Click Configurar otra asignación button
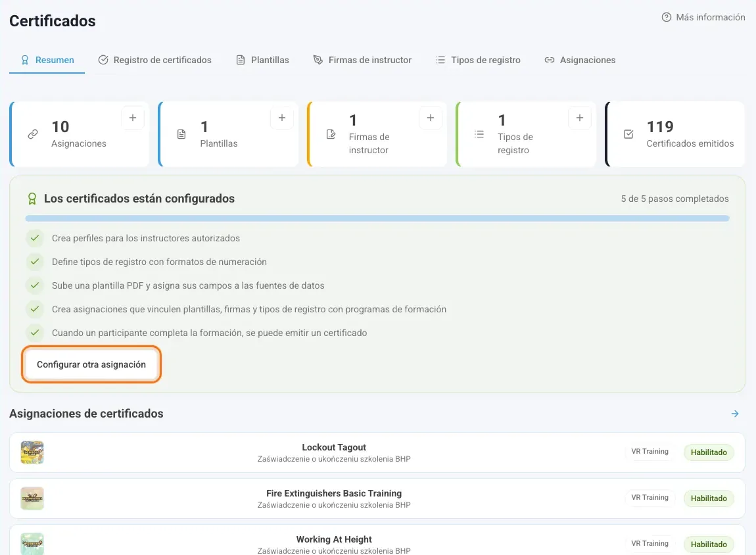Viewport: 756px width, 555px height. coord(91,364)
